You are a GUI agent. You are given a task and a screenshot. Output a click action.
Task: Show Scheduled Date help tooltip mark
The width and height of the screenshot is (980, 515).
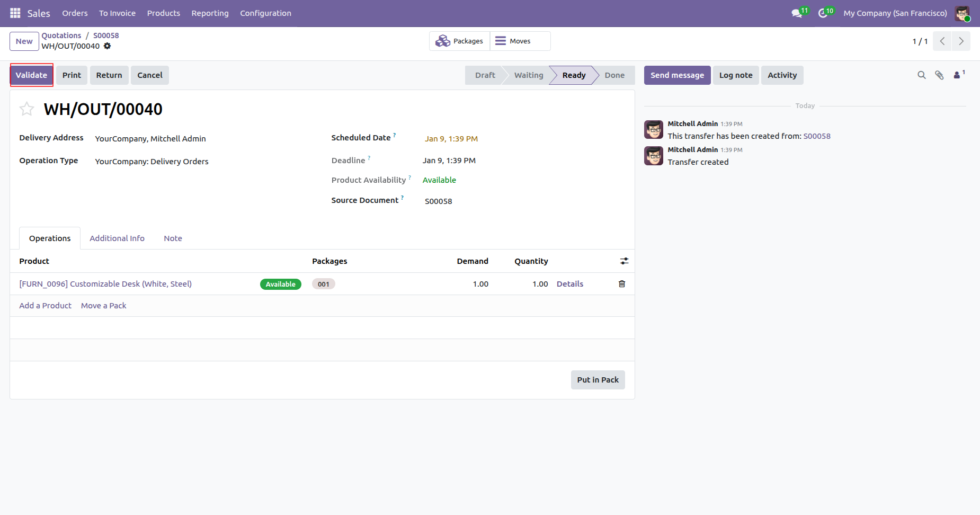pyautogui.click(x=395, y=135)
